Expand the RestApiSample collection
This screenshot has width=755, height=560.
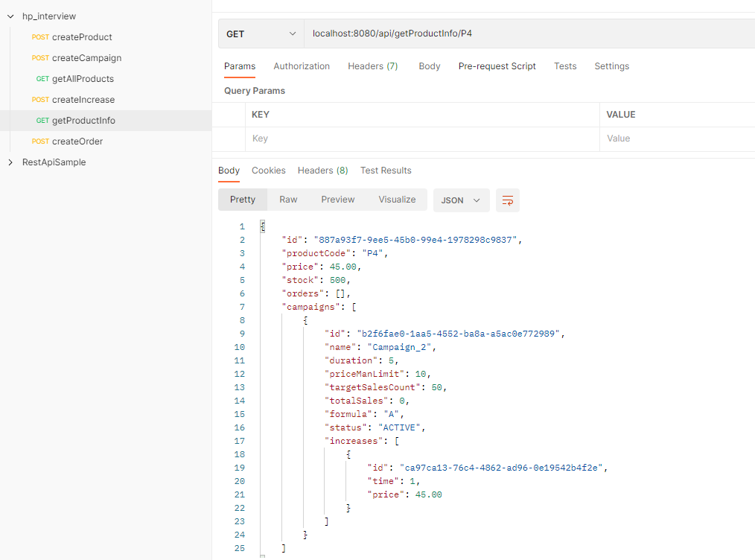click(11, 162)
